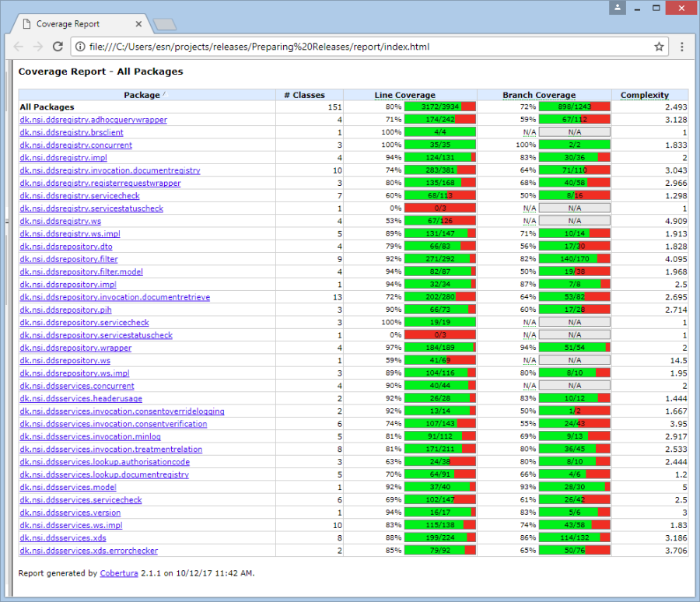Sort table by Package column header
The height and width of the screenshot is (602, 700).
(x=141, y=95)
